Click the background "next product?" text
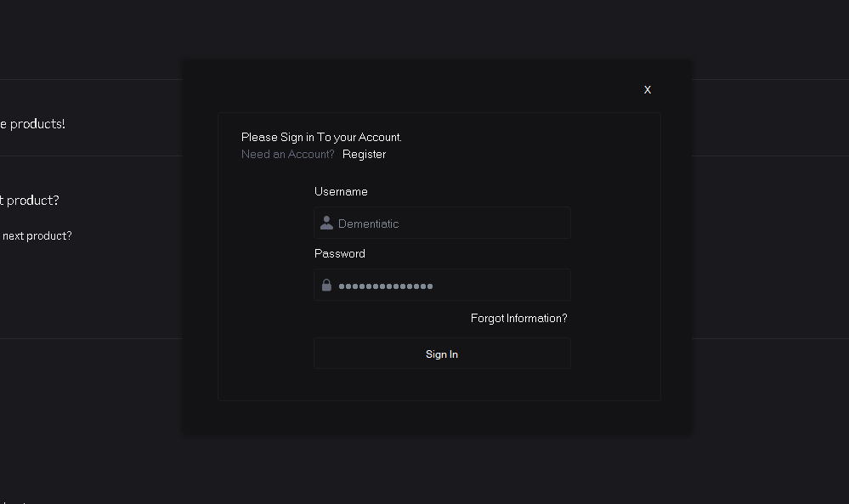 [x=37, y=236]
